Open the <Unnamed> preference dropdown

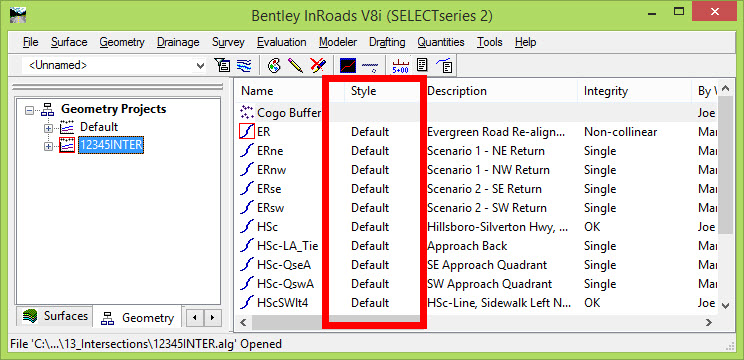click(x=201, y=65)
